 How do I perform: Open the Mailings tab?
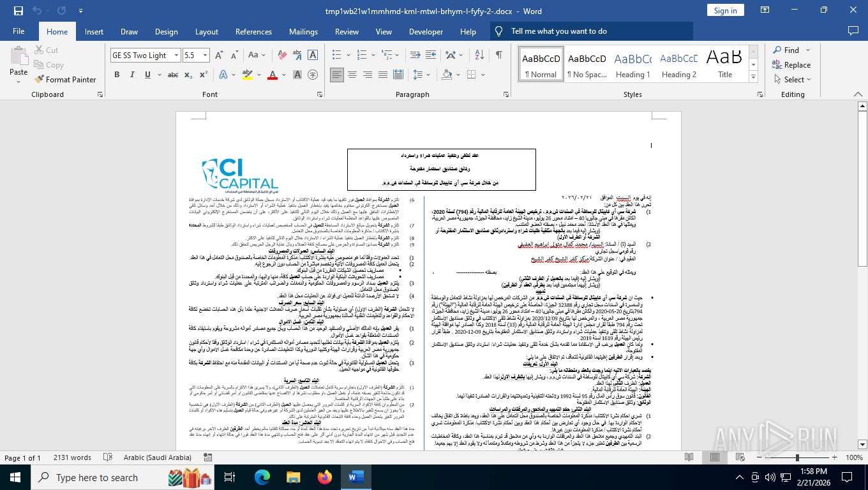tap(303, 31)
